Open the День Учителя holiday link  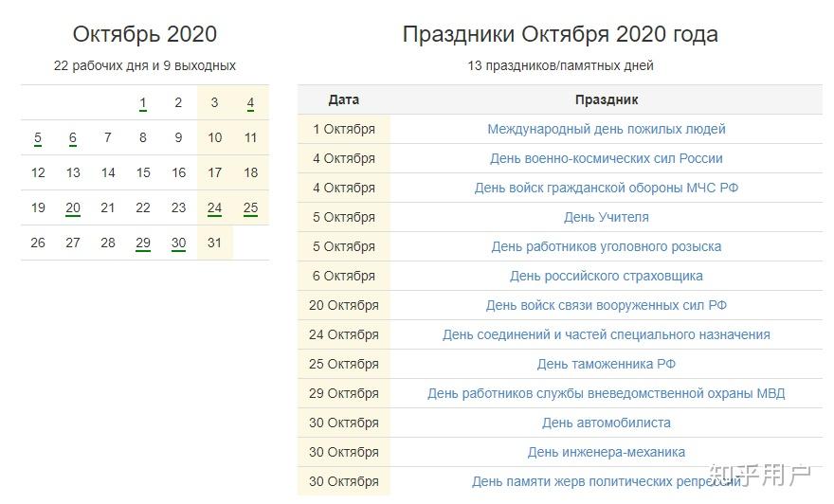coord(606,217)
